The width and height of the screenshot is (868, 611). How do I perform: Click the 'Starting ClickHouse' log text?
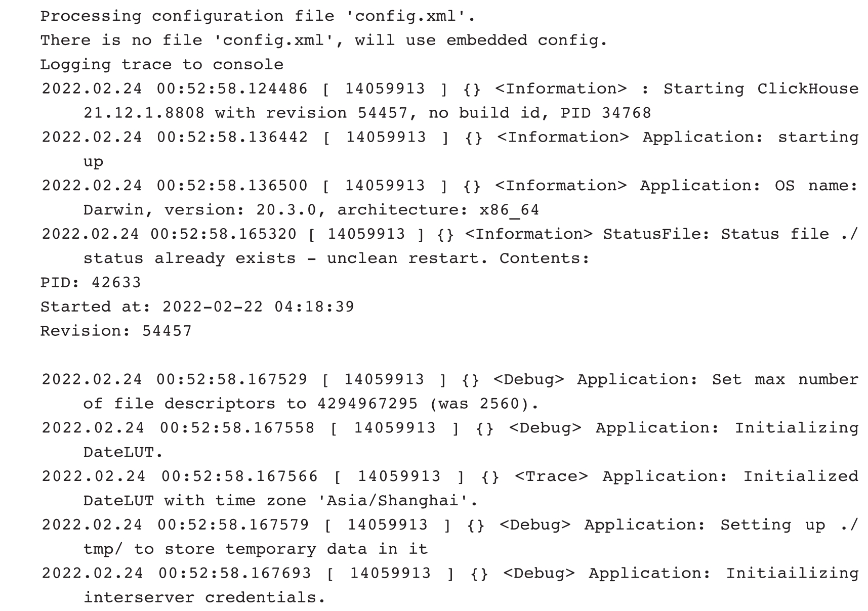(761, 89)
